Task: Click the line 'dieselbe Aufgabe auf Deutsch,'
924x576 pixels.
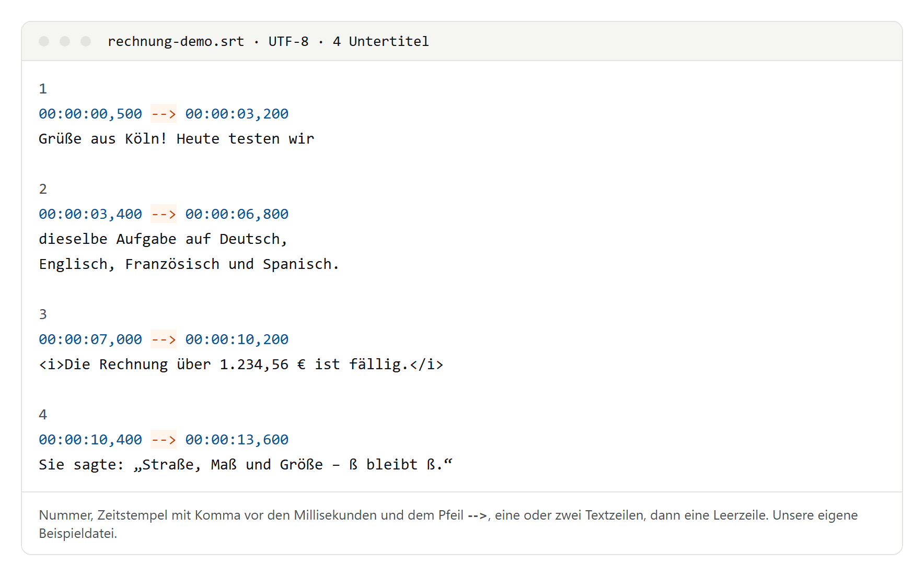Action: (163, 239)
